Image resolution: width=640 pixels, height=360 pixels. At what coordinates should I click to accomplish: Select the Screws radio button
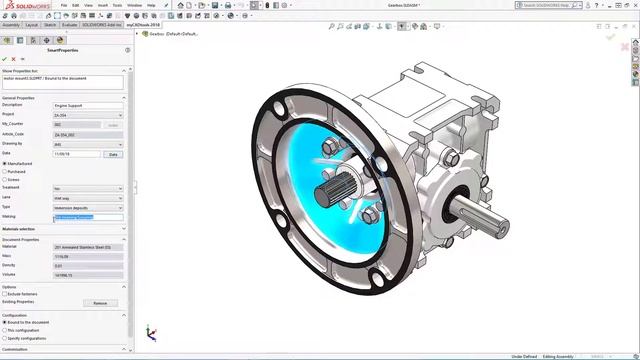[x=4, y=180]
